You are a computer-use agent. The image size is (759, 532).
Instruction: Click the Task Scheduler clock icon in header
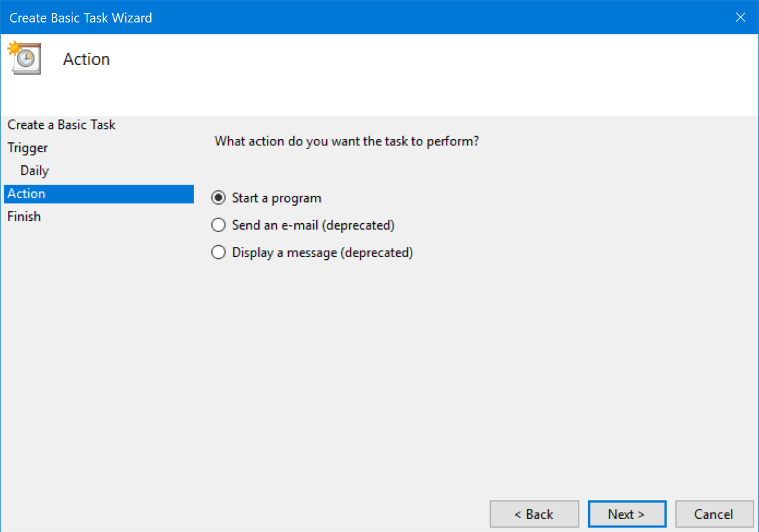pyautogui.click(x=24, y=58)
